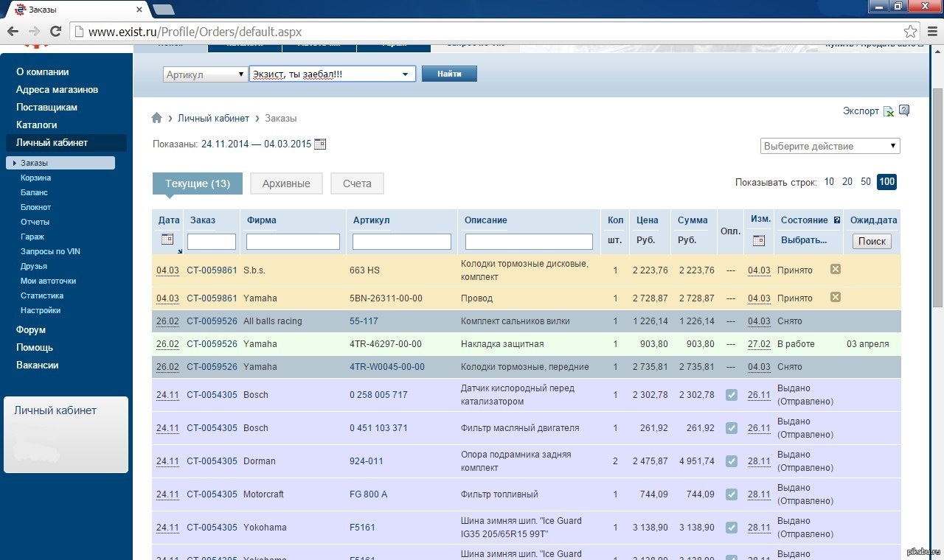
Task: Toggle paid checkbox for Dorman 924-011
Action: (x=731, y=461)
